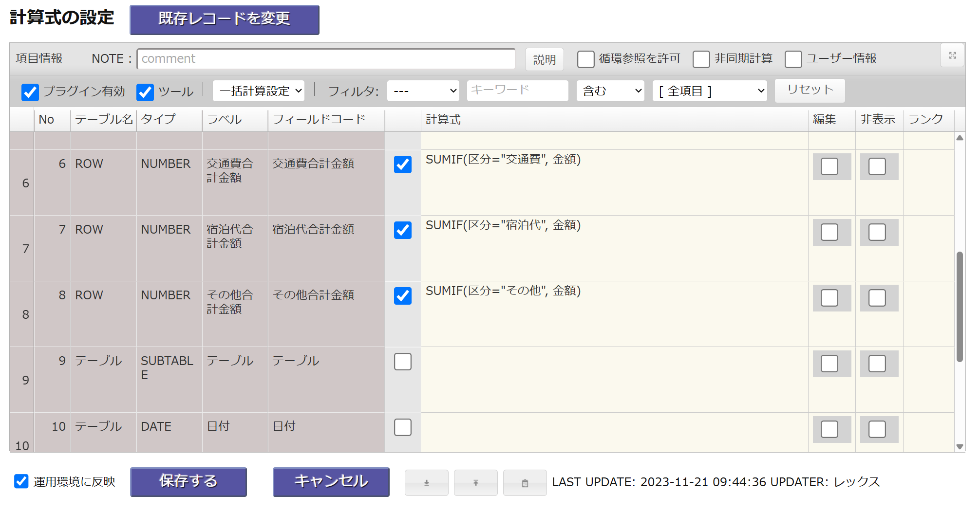Click the upload arrow icon button
The image size is (980, 512).
(475, 483)
